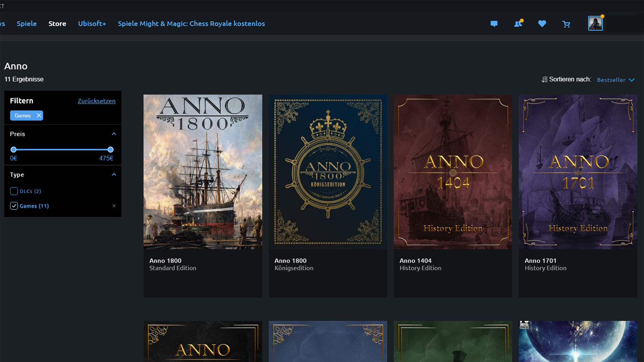Click the 475€ maximum price label

pos(106,158)
